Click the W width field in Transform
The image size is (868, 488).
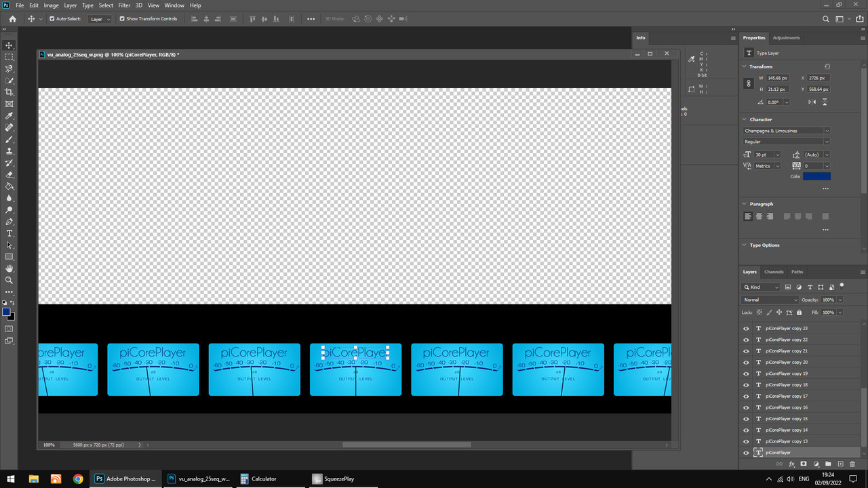(778, 78)
